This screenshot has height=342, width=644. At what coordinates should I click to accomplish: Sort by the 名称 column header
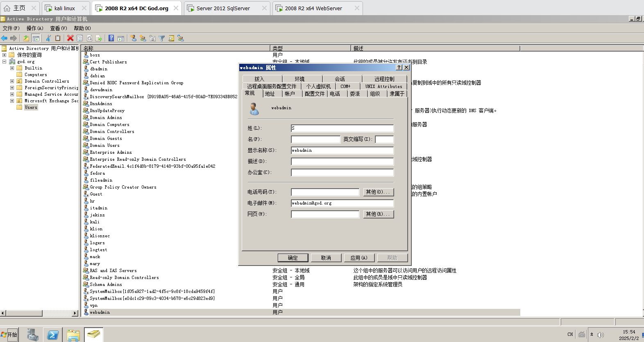(x=176, y=48)
